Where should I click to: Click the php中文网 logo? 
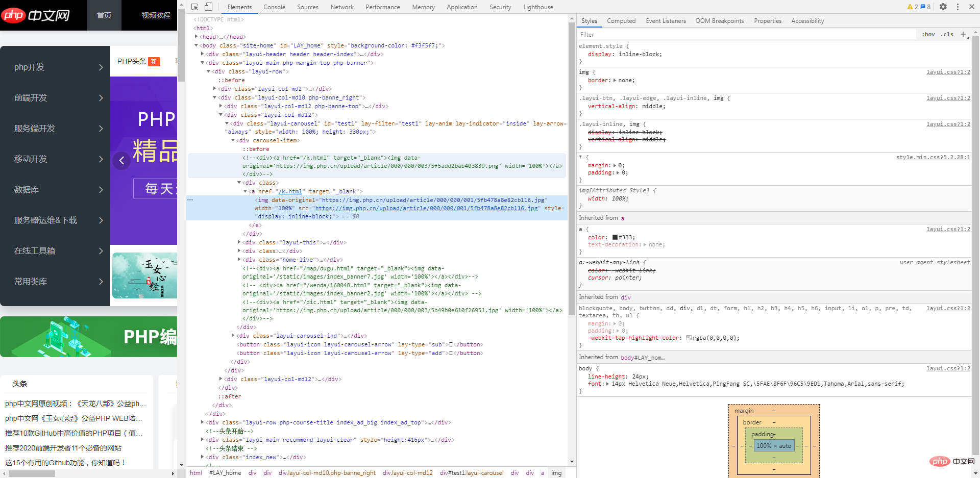click(x=36, y=15)
